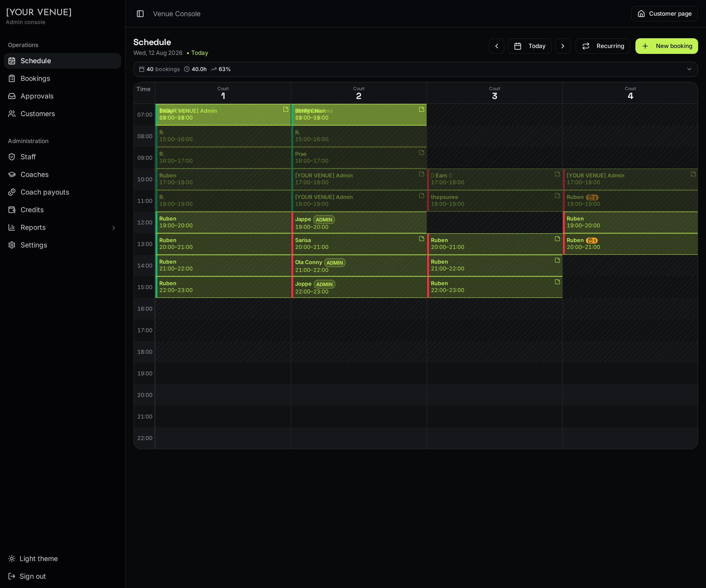706x588 pixels.
Task: Open Schedule in the sidebar
Action: pyautogui.click(x=63, y=61)
